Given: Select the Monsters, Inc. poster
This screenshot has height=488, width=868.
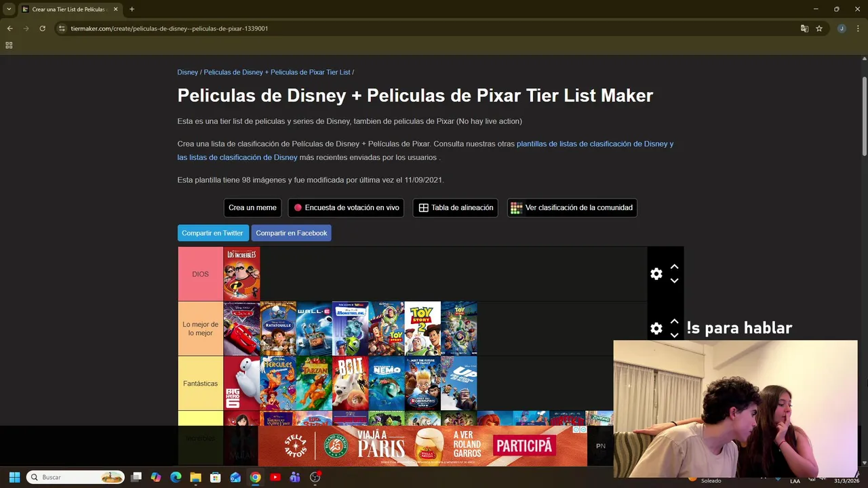Looking at the screenshot, I should 351,329.
